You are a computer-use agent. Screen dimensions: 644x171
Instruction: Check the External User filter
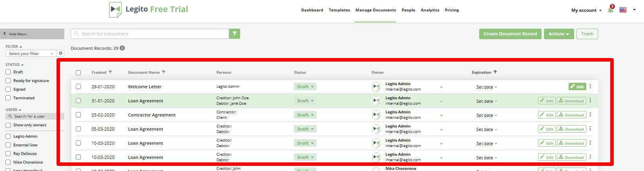(x=8, y=145)
